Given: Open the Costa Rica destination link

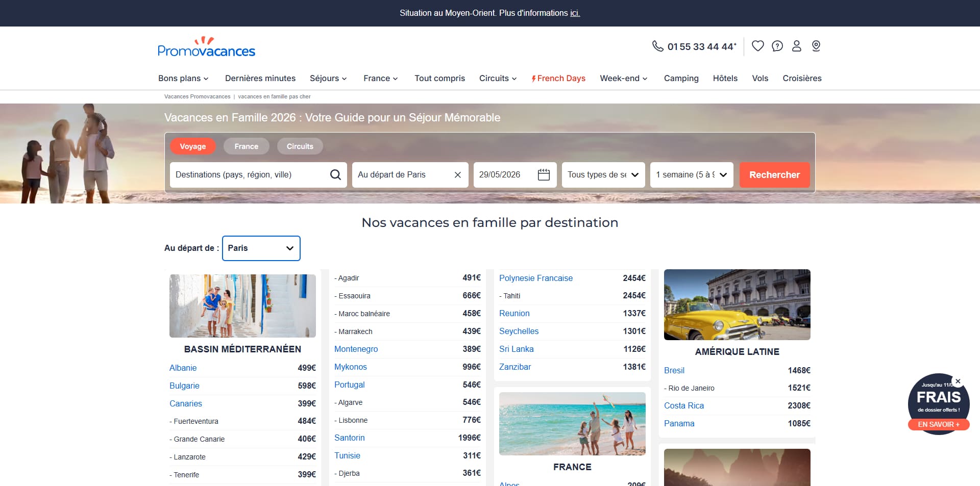Looking at the screenshot, I should (684, 405).
